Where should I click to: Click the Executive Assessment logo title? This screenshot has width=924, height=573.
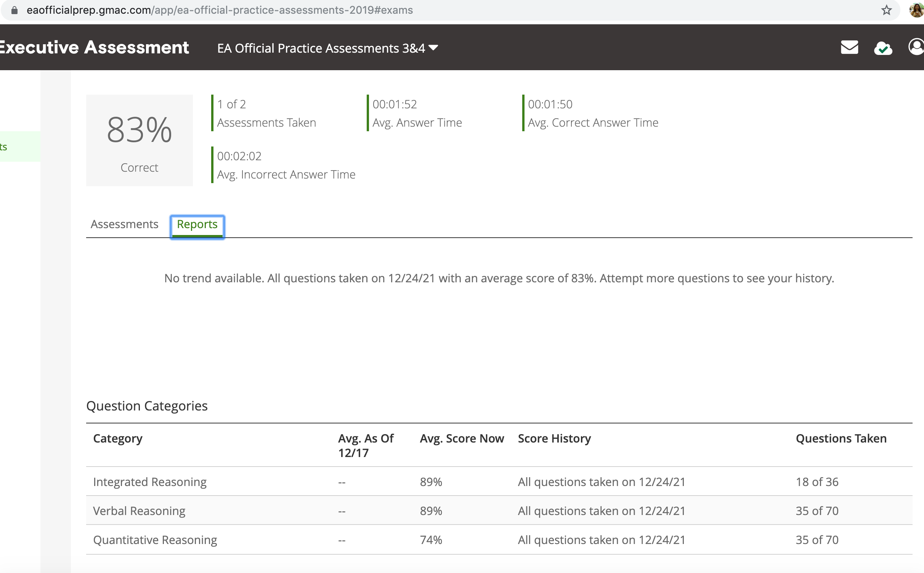tap(94, 48)
